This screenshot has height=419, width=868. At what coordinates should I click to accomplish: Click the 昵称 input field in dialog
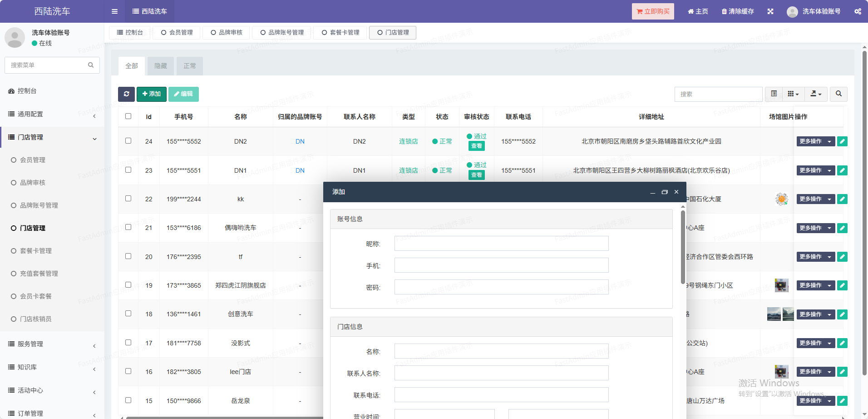(x=501, y=244)
